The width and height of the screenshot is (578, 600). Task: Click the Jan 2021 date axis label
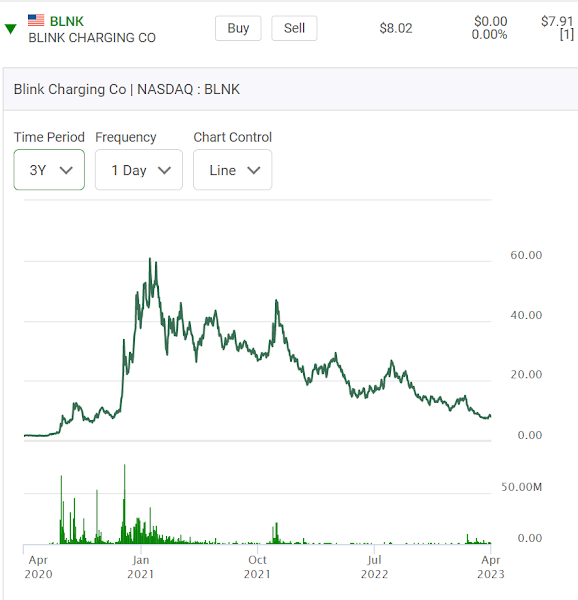(x=140, y=567)
